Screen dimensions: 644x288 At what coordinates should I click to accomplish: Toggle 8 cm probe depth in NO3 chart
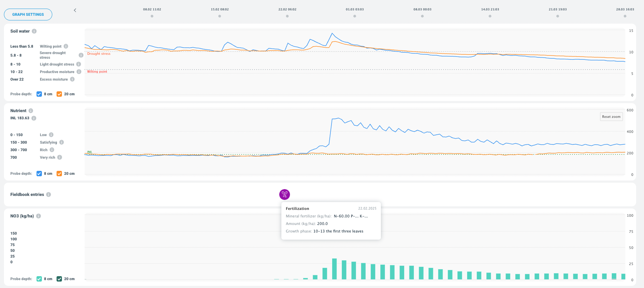39,279
